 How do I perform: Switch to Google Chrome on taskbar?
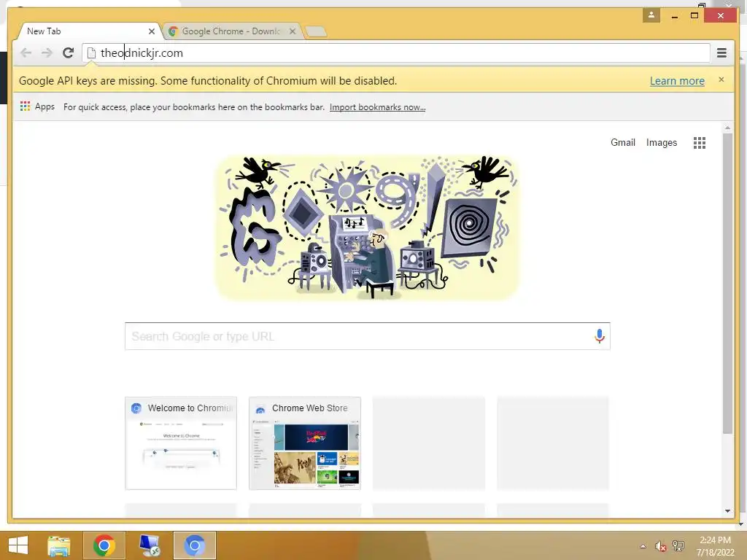coord(104,545)
